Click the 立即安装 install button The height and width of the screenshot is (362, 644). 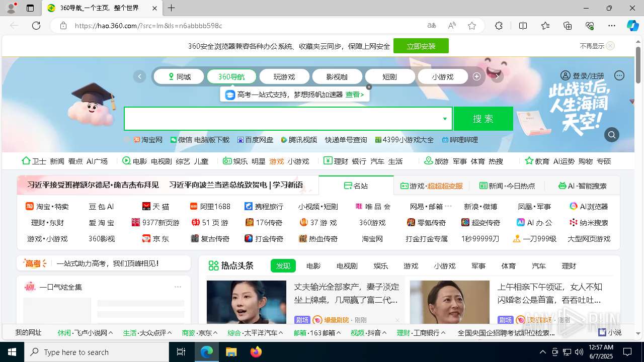421,46
